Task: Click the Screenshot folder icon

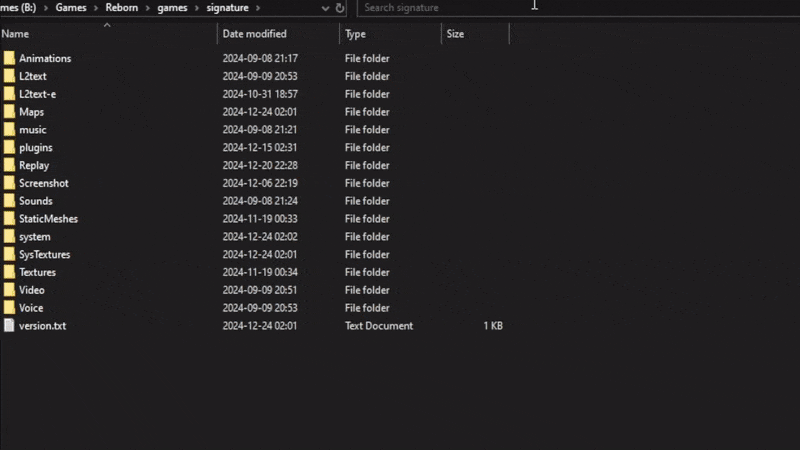Action: (x=9, y=183)
